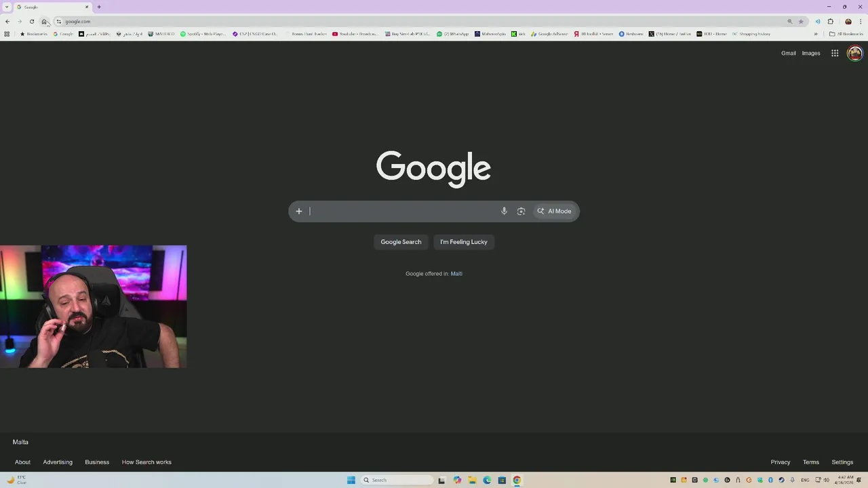Open the Google apps grid

(835, 53)
